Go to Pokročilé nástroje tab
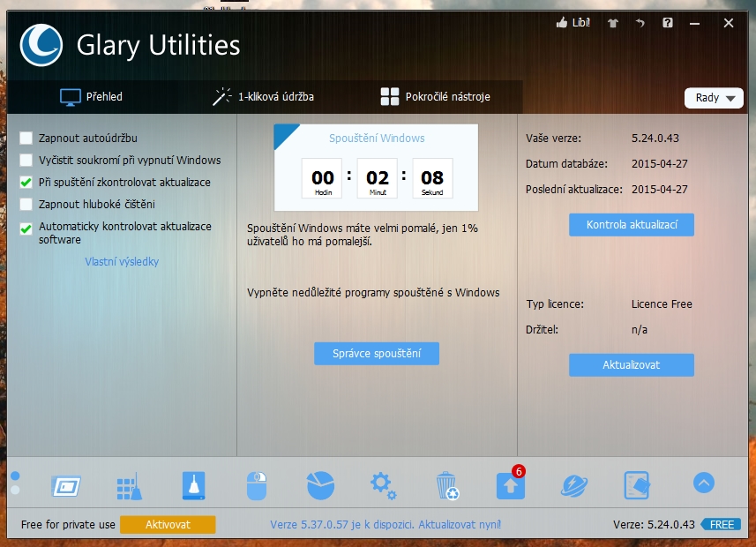 coord(436,96)
